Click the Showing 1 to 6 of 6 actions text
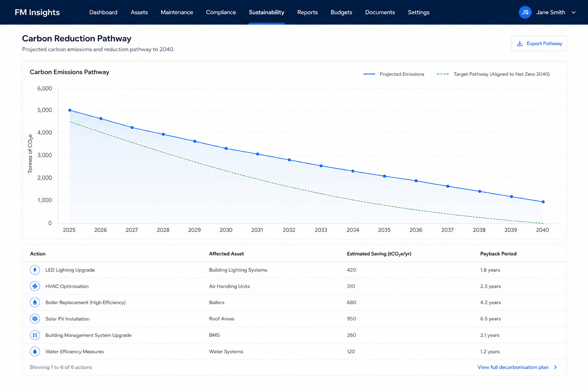Viewport: 588px width, 392px height. [x=60, y=367]
